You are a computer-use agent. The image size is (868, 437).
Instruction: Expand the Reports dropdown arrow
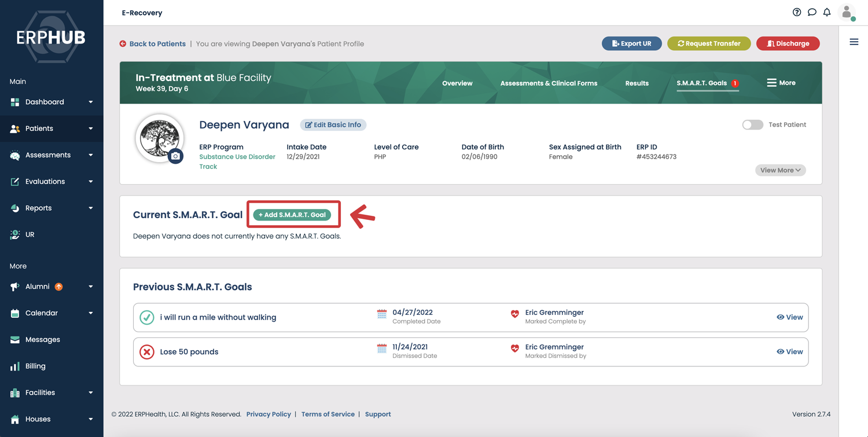[x=91, y=208]
